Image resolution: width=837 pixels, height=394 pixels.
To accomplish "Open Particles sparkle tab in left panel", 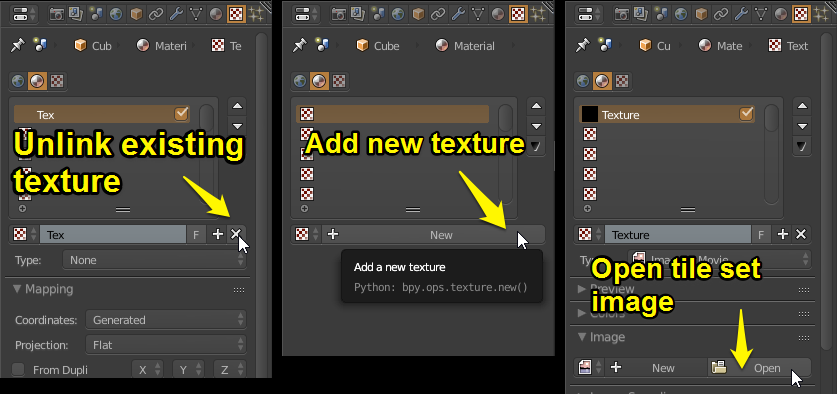I will coord(257,14).
